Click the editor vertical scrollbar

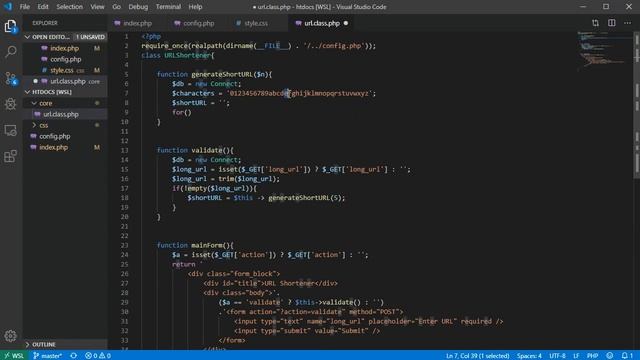(636, 106)
